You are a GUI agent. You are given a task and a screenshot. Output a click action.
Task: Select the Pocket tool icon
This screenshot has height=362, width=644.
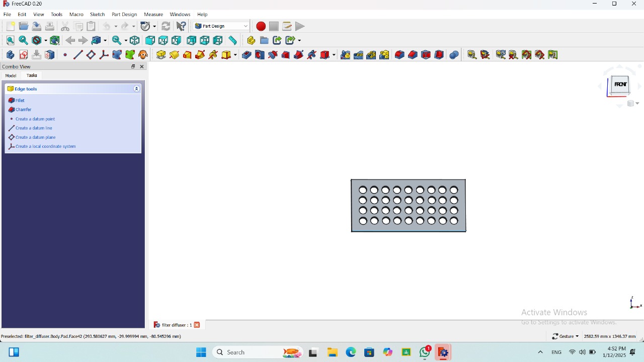pos(247,55)
